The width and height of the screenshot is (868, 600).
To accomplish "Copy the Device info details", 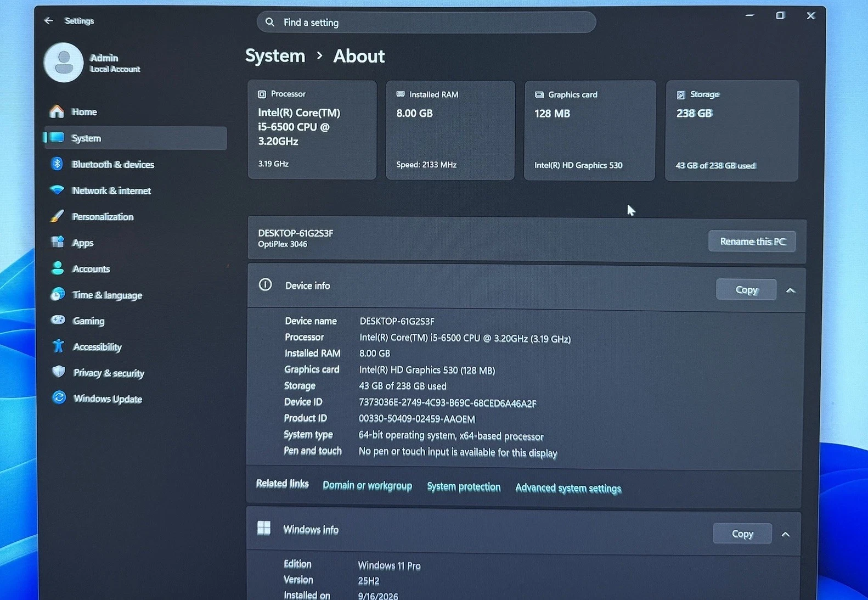I will [746, 289].
